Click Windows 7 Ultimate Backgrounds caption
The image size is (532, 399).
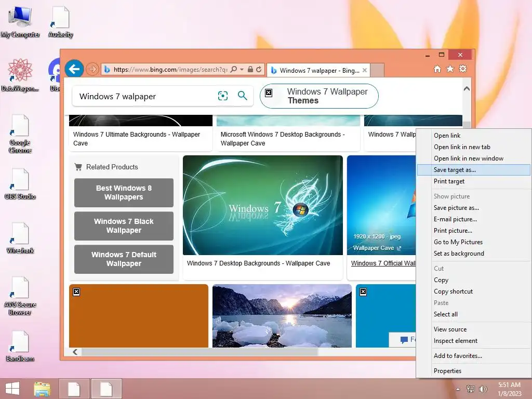[137, 139]
